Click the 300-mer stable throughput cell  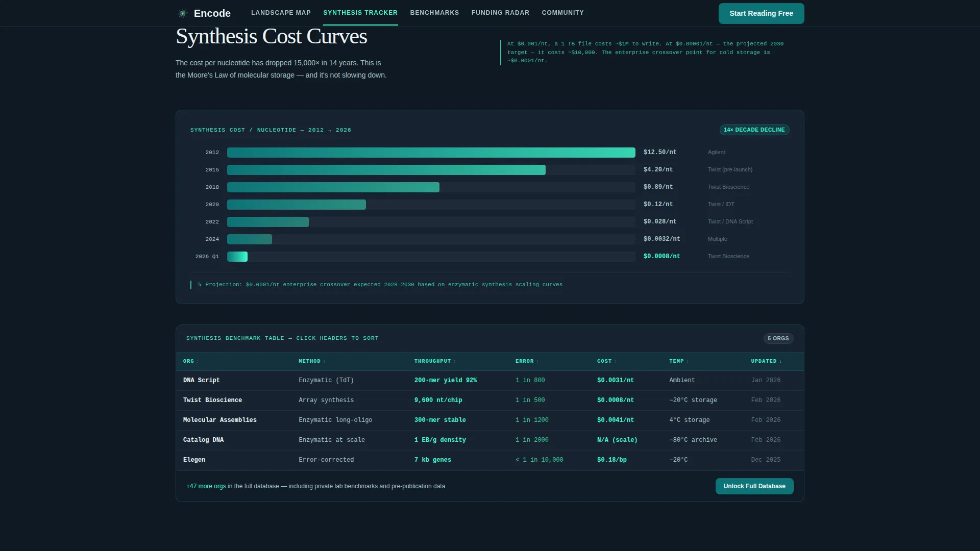point(440,420)
